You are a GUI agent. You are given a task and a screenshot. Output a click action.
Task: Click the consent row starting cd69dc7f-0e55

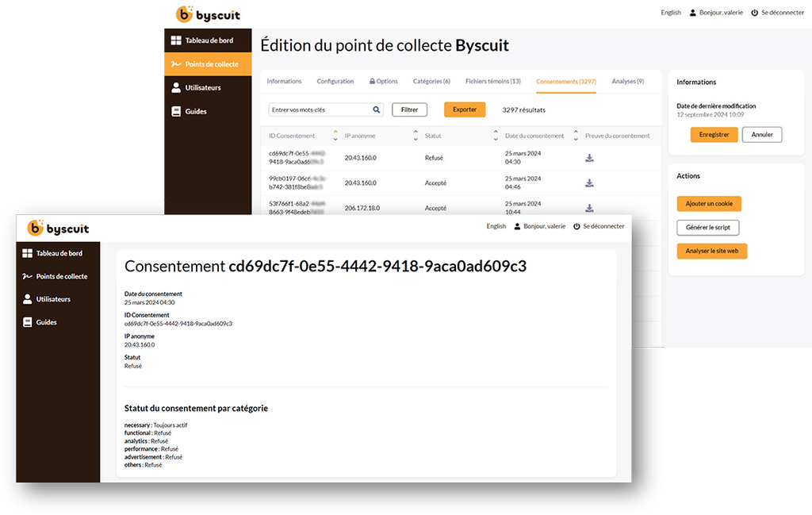pyautogui.click(x=461, y=158)
